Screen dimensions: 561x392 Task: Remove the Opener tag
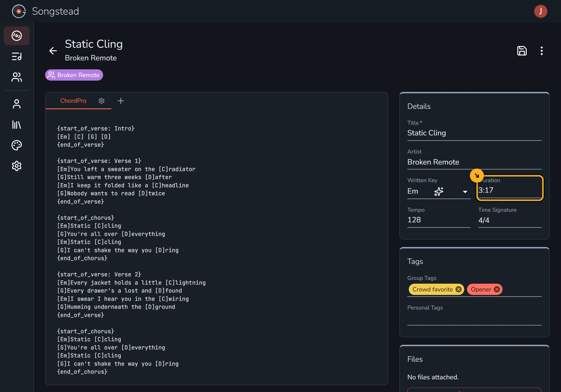coord(496,289)
